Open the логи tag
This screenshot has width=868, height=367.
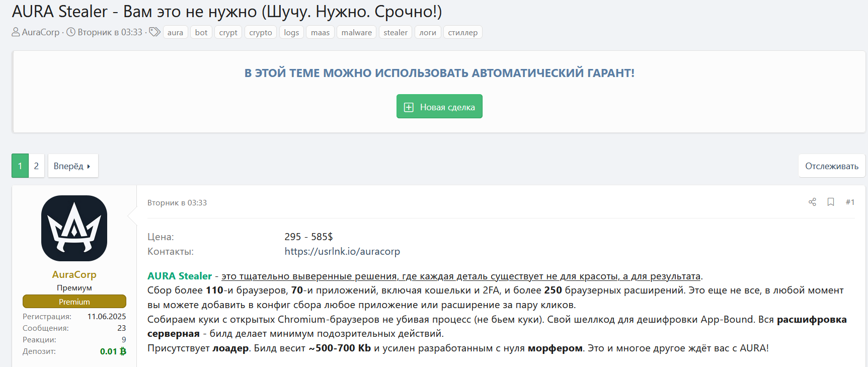(x=428, y=32)
